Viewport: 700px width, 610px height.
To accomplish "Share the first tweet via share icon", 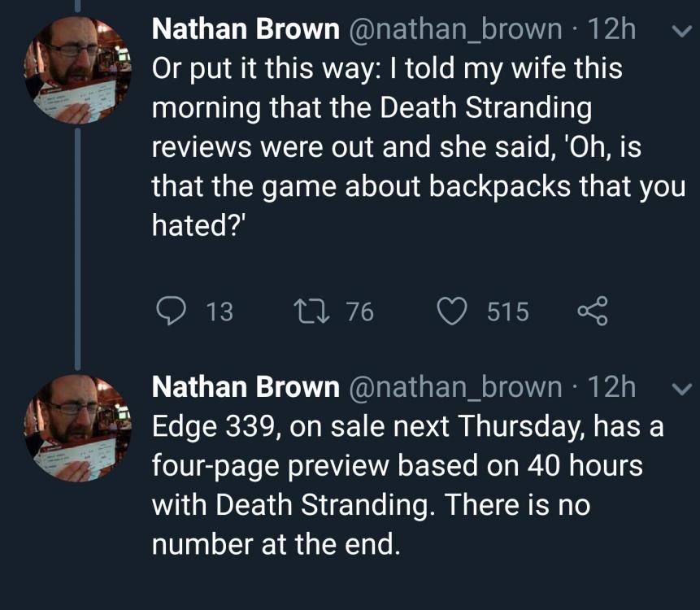I will pos(592,312).
